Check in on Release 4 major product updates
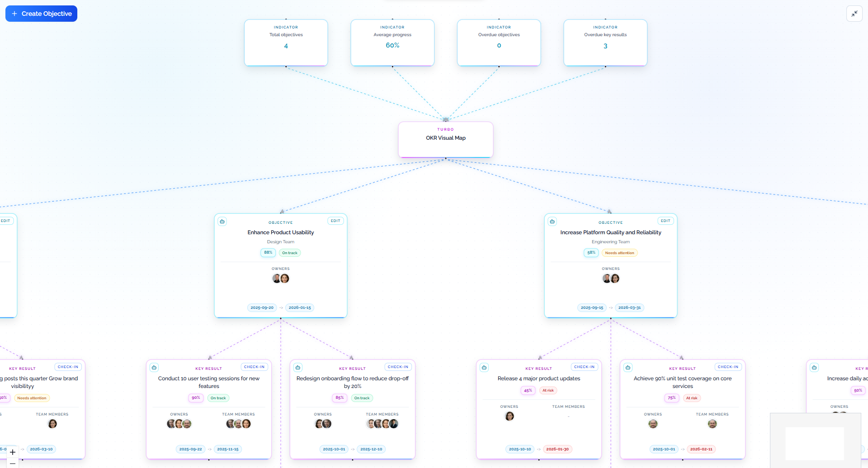 pyautogui.click(x=584, y=367)
